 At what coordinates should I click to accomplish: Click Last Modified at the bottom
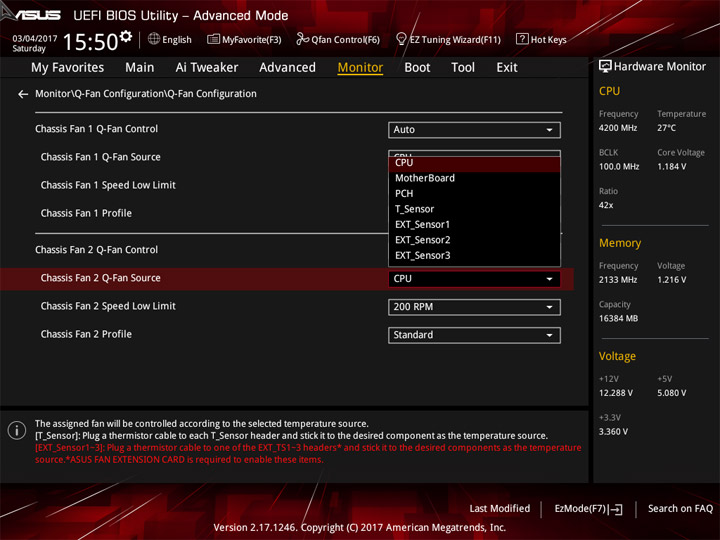tap(500, 509)
